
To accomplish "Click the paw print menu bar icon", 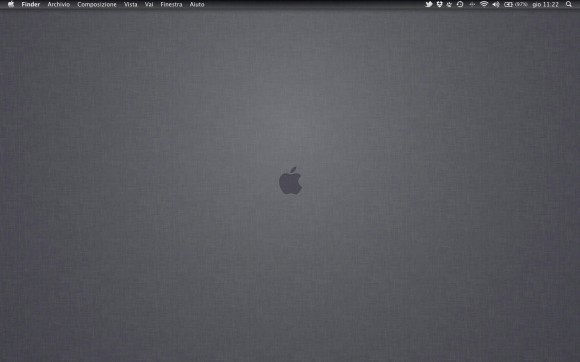I will click(449, 4).
